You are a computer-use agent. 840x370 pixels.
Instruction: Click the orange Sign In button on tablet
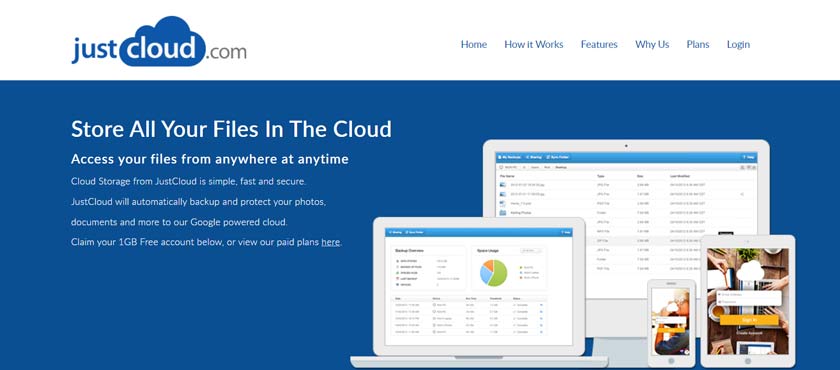tap(748, 320)
